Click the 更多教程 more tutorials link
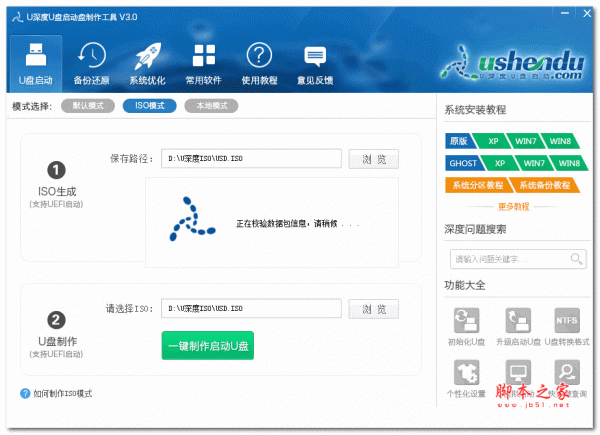Image resolution: width=600 pixels, height=435 pixels. 513,207
